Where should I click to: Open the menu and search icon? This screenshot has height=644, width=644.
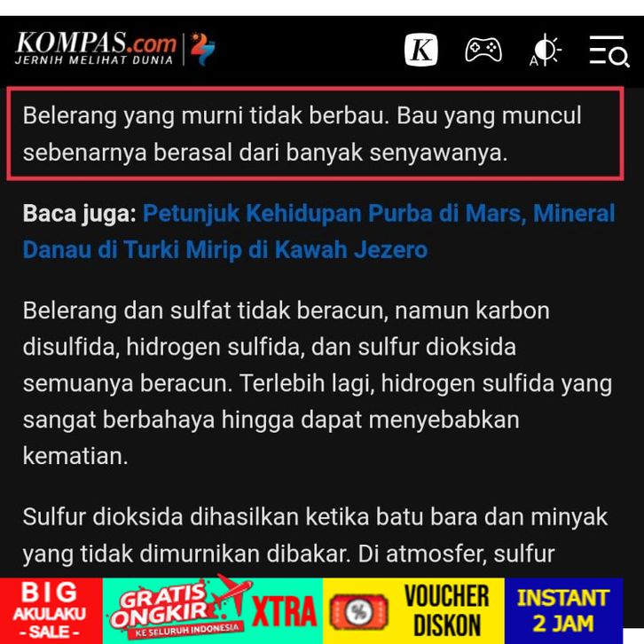609,51
